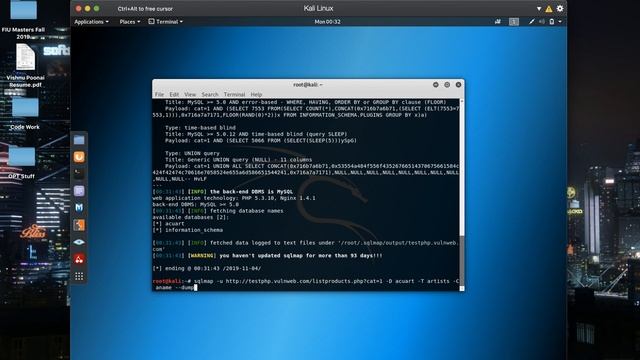The height and width of the screenshot is (360, 640).
Task: Click the 'acuart' database line
Action: [169, 224]
